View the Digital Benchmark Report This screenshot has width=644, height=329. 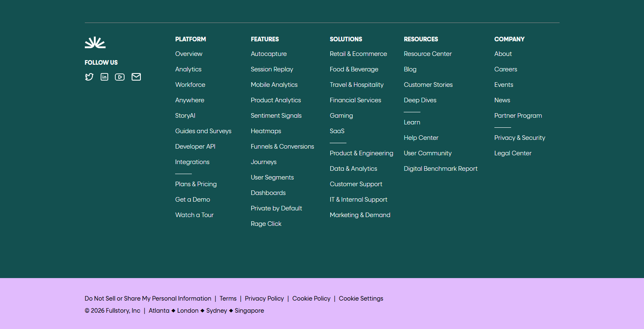coord(440,169)
